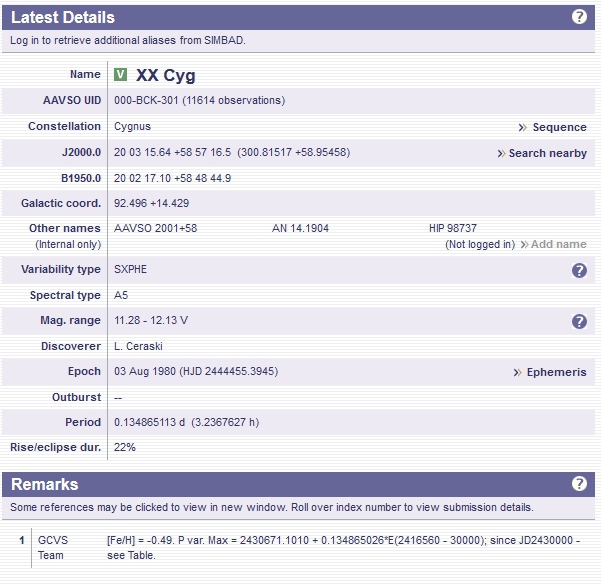Click rise/eclipse duration value 22%
This screenshot has width=601, height=585.
(125, 447)
